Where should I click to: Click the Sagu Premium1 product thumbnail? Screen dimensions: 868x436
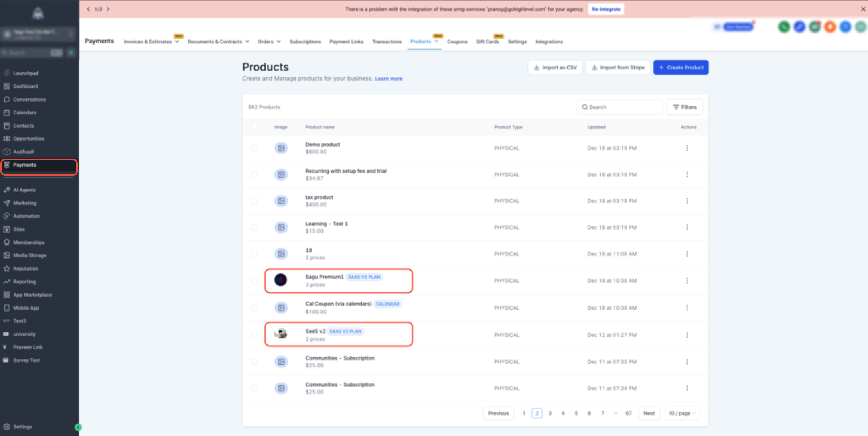[280, 280]
